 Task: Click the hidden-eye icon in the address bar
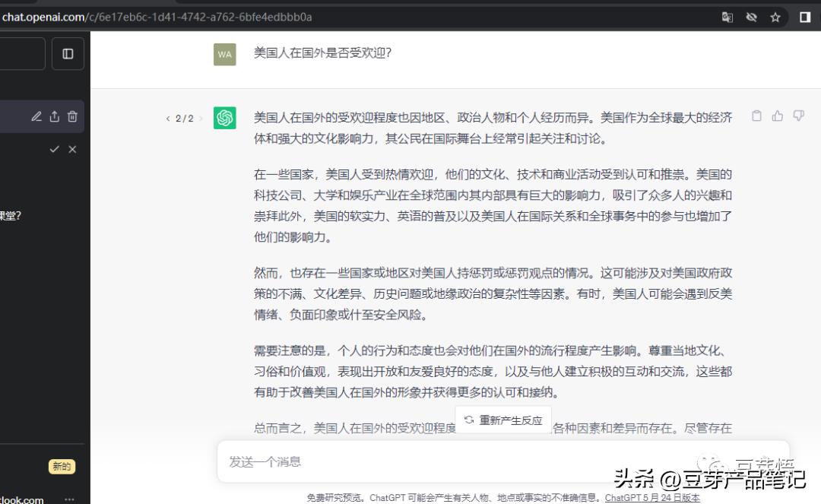click(x=751, y=16)
